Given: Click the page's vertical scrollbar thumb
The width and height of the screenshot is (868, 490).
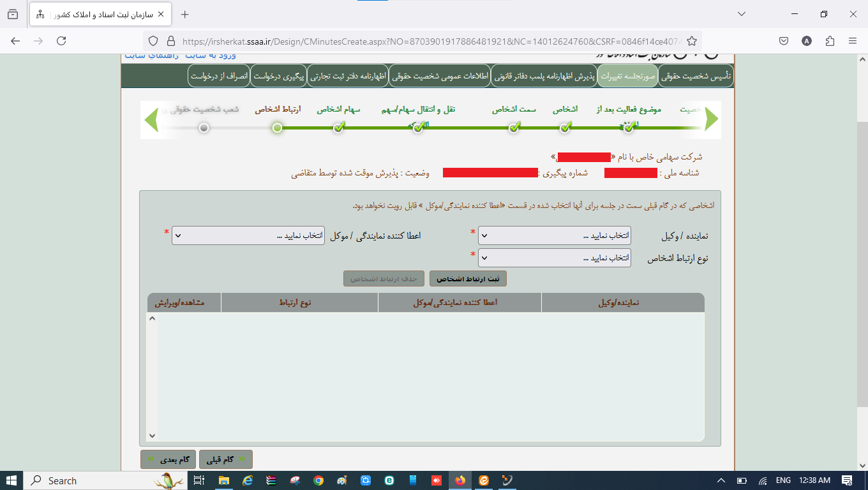Looking at the screenshot, I should coord(862,263).
